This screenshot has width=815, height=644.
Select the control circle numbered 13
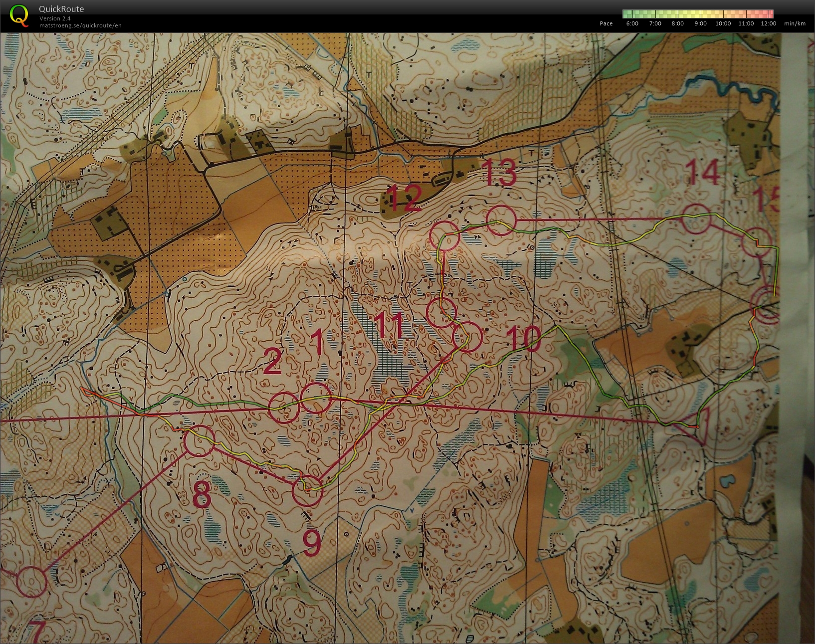[501, 219]
